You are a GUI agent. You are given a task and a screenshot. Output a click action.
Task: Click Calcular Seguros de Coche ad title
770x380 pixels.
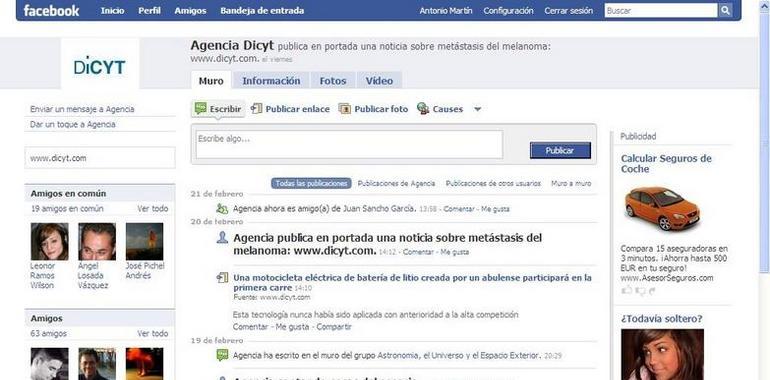[666, 163]
